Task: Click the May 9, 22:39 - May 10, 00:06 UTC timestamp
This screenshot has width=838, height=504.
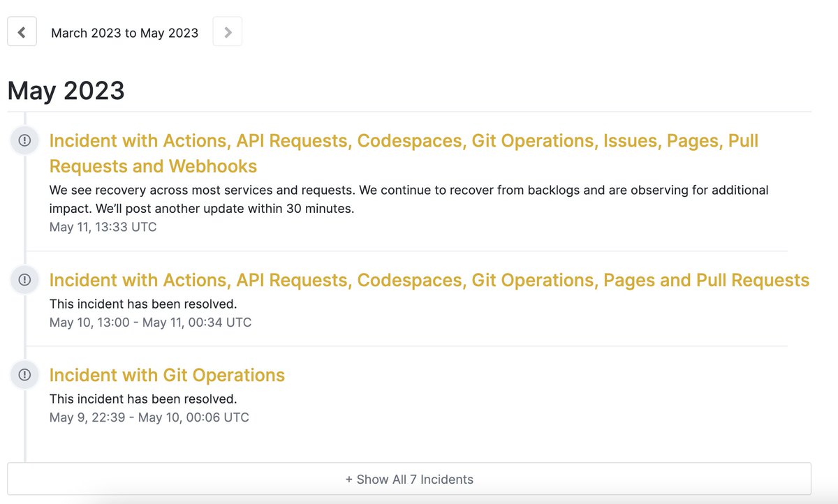Action: pos(149,417)
